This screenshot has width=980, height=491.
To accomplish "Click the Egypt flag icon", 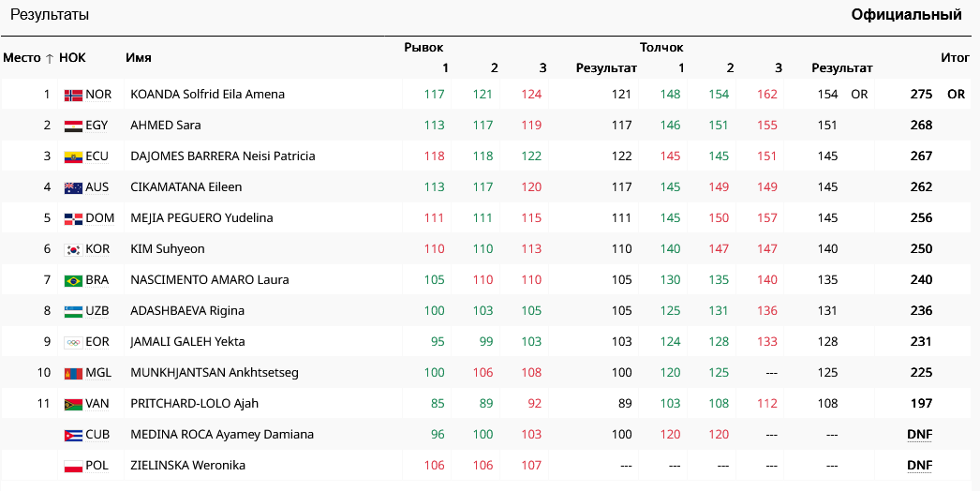I will point(73,126).
